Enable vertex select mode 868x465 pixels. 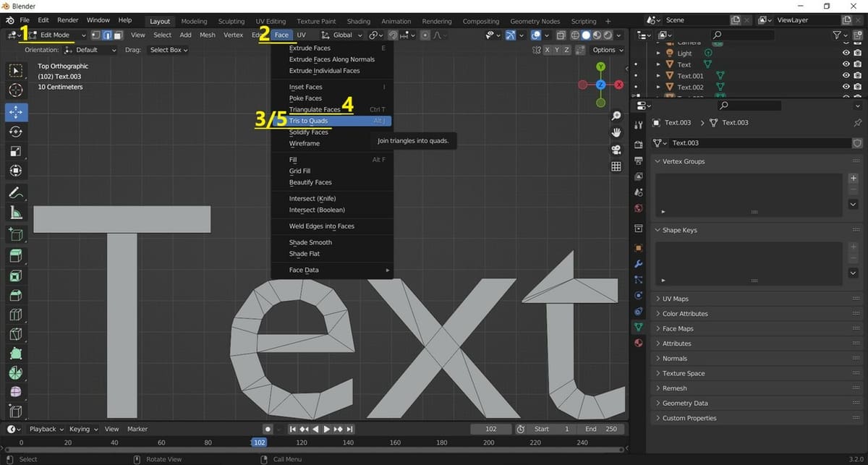pos(95,35)
